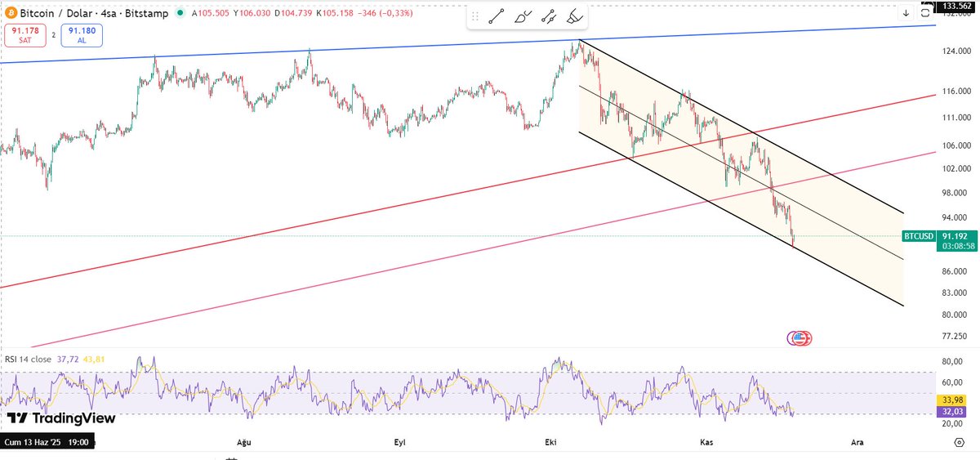The height and width of the screenshot is (460, 980).
Task: Select the eraser tool in drawing toolbar
Action: [x=576, y=16]
